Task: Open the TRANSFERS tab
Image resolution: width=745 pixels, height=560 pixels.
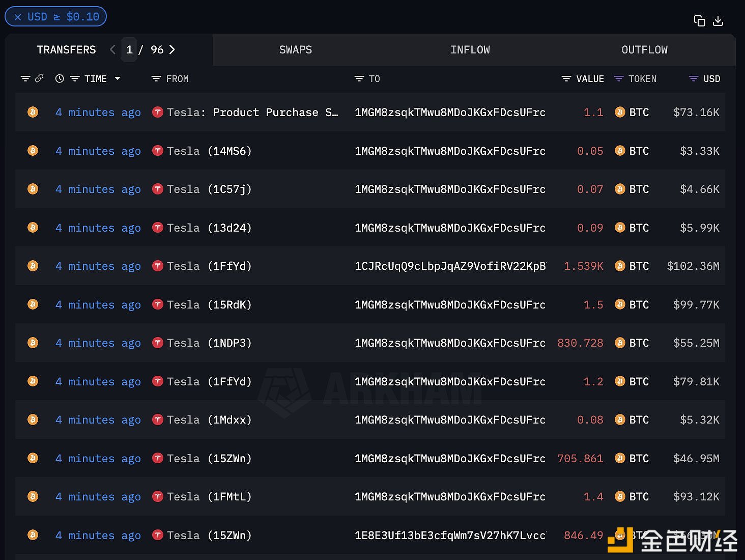Action: coord(66,49)
